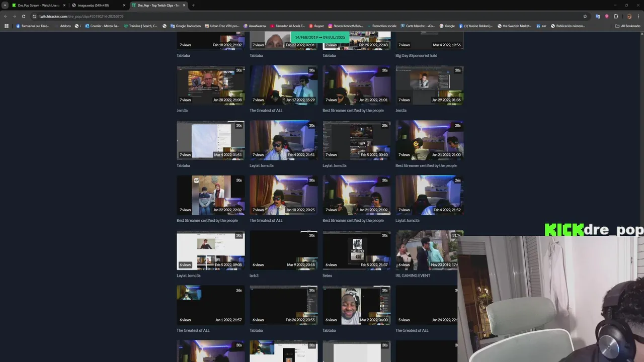The image size is (644, 362).
Task: Open the Chrome profile avatar
Action: click(629, 16)
